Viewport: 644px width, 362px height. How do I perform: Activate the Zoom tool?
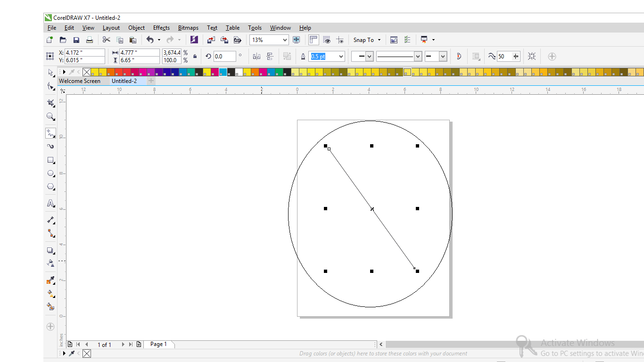point(50,116)
